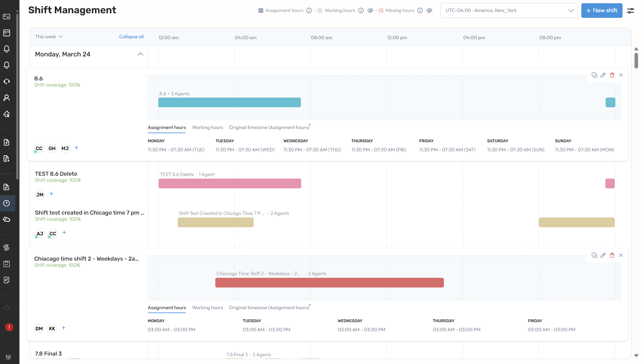This screenshot has width=641, height=364.
Task: Click the New shift button
Action: point(601,11)
